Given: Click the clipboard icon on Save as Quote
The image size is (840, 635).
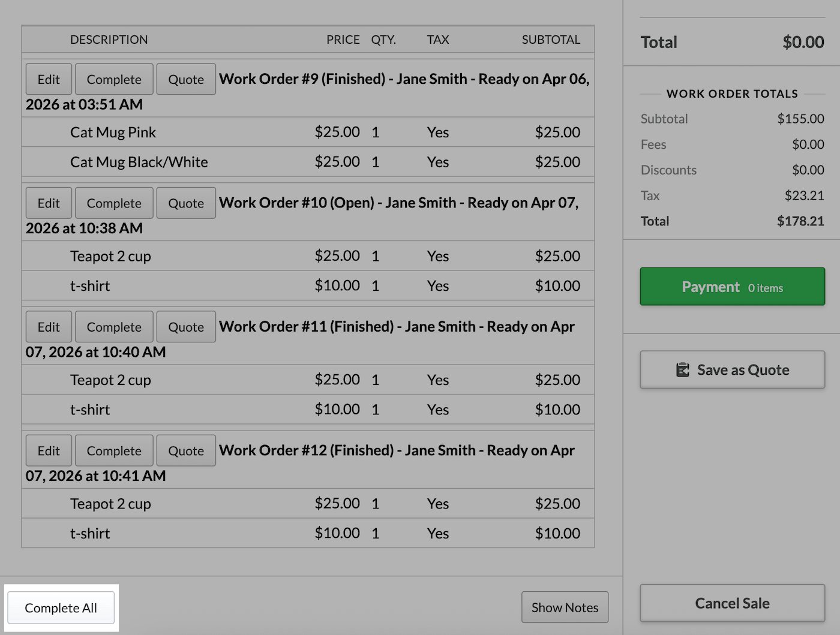Looking at the screenshot, I should point(683,370).
